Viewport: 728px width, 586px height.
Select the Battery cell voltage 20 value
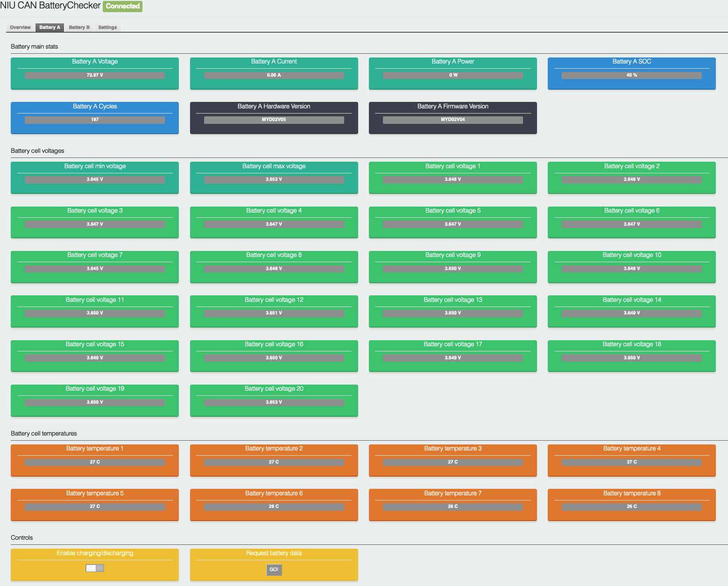click(274, 402)
